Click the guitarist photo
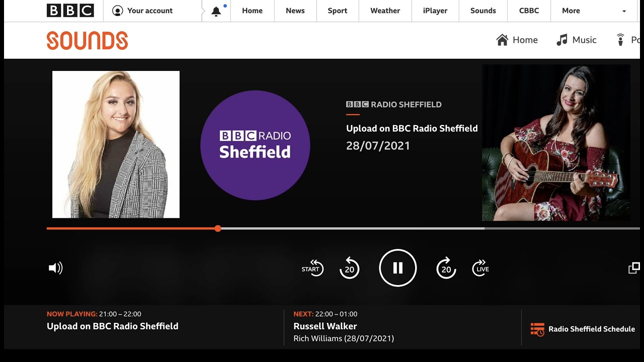 coord(556,143)
